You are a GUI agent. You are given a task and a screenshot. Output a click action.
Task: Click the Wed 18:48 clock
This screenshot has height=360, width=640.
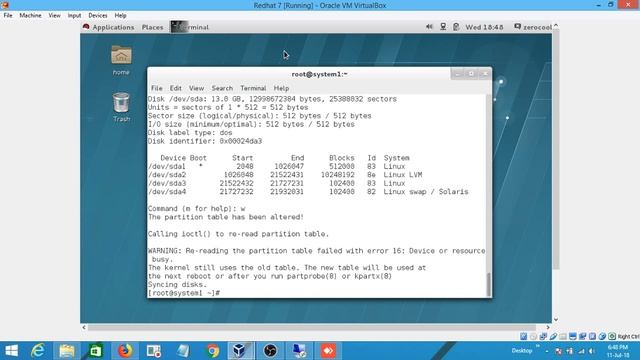click(484, 27)
